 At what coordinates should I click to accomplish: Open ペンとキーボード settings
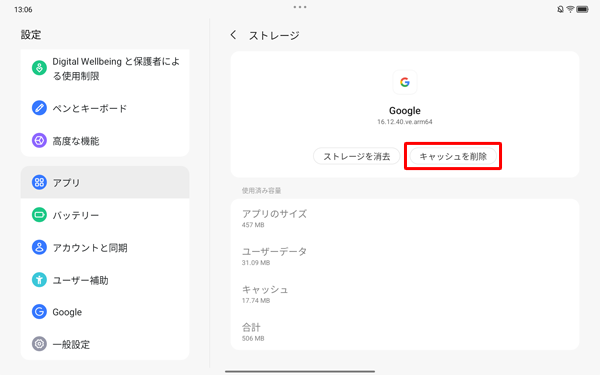105,108
